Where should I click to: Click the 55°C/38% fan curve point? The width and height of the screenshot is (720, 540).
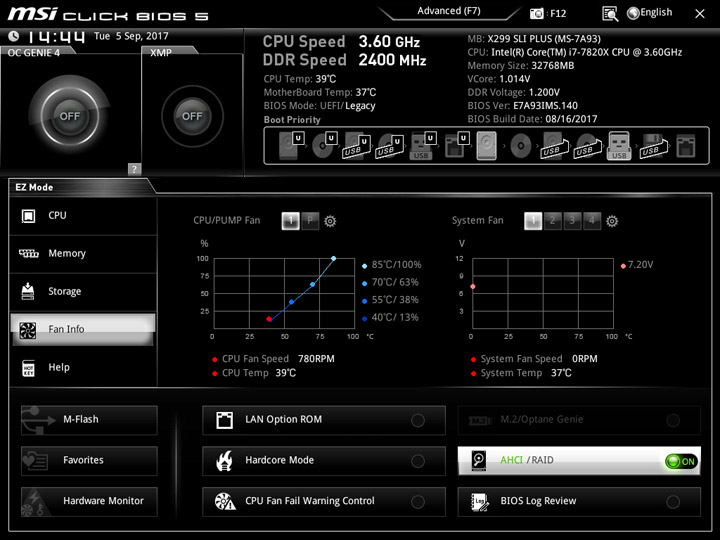(292, 302)
